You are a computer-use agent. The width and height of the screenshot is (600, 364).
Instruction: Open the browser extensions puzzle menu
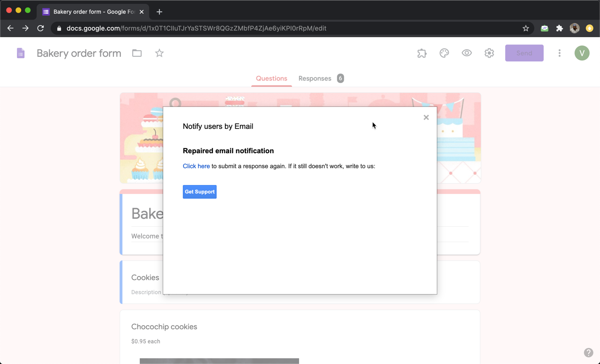(x=559, y=28)
